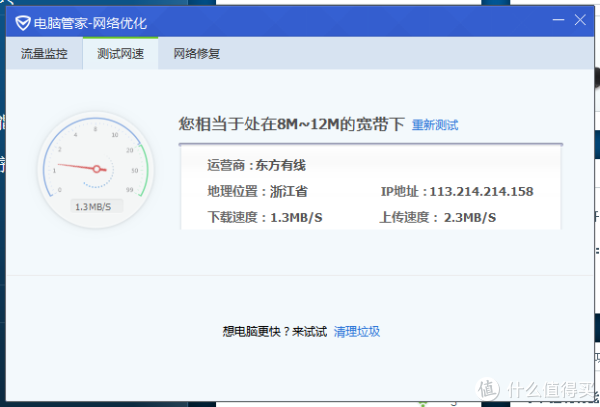
Task: Select the 测试网速 tab
Action: 121,54
